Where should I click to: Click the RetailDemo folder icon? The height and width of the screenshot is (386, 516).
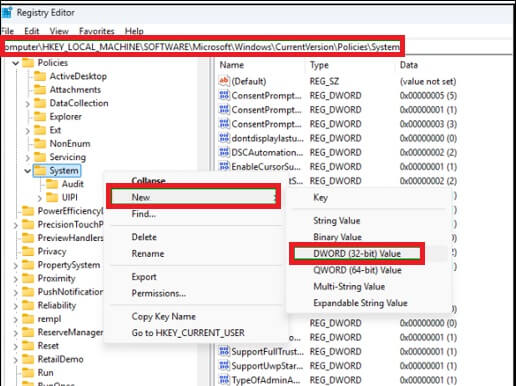[28, 359]
